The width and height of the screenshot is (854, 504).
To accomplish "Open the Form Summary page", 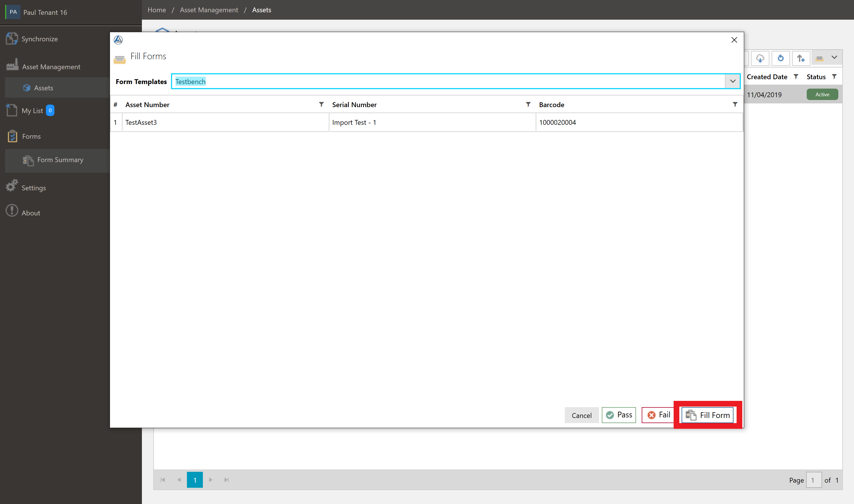I will 60,160.
